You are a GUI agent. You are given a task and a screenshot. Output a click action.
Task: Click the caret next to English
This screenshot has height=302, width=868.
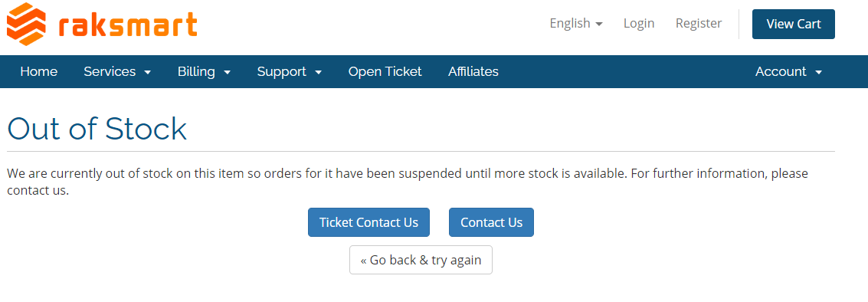pyautogui.click(x=599, y=25)
